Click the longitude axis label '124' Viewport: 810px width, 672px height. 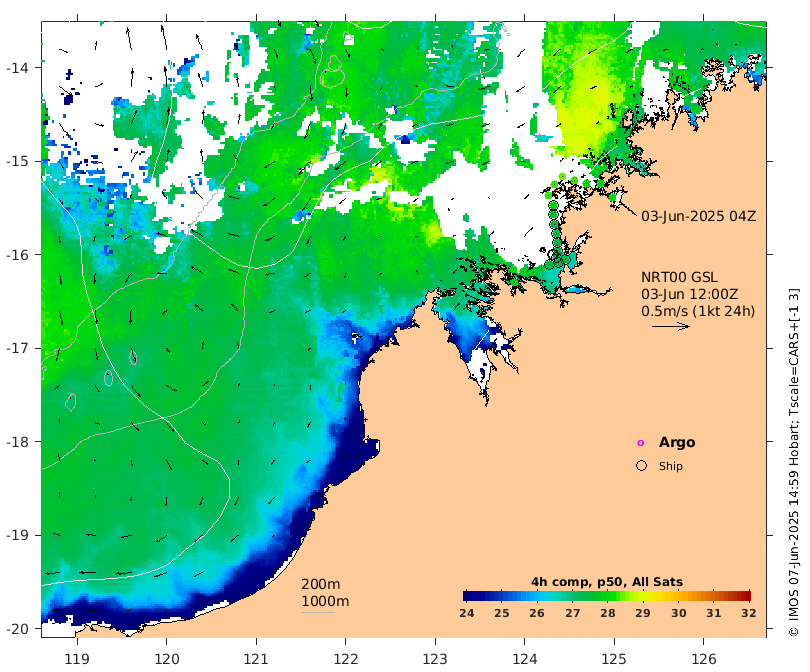pos(525,659)
